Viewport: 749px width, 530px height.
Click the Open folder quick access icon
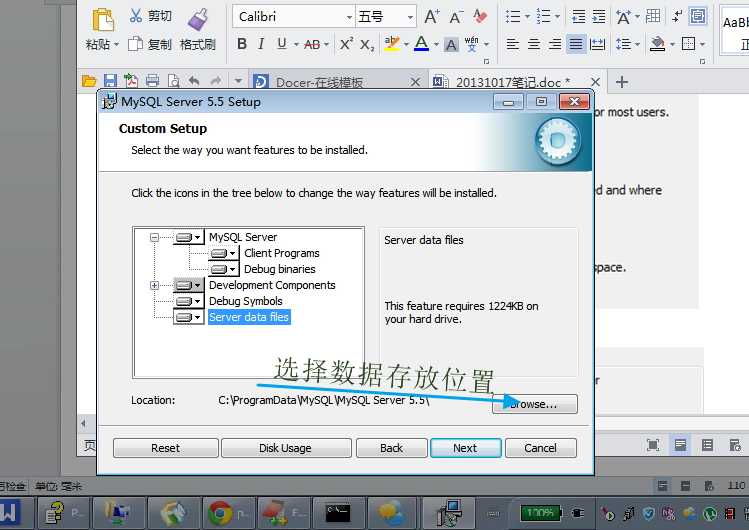[89, 81]
